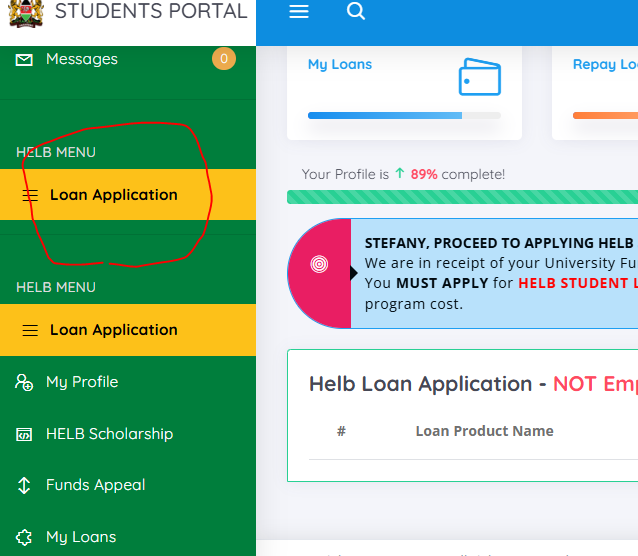Click the Kenya coat of arms logo
Screen dimensions: 638x556
[25, 12]
